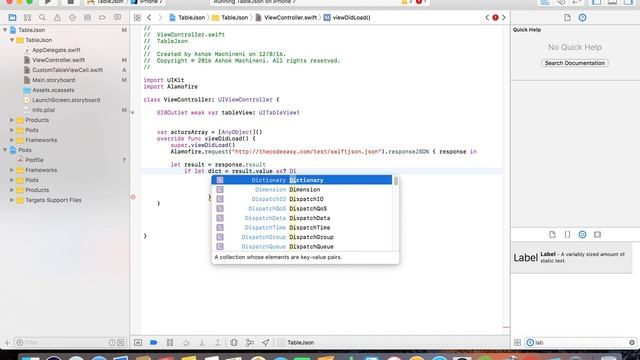The height and width of the screenshot is (360, 640).
Task: Select DispatchTime completion suggestion
Action: pos(302,227)
